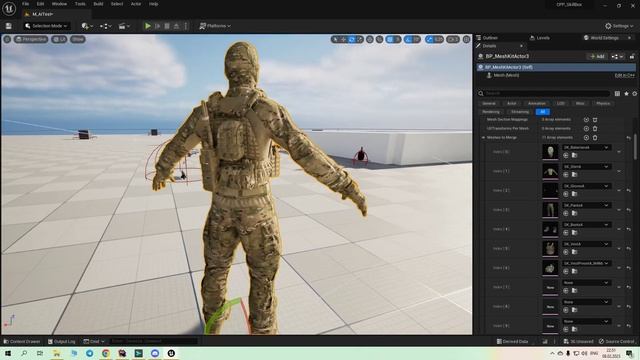Start Play in Editor with green play button
The height and width of the screenshot is (360, 640).
(148, 26)
